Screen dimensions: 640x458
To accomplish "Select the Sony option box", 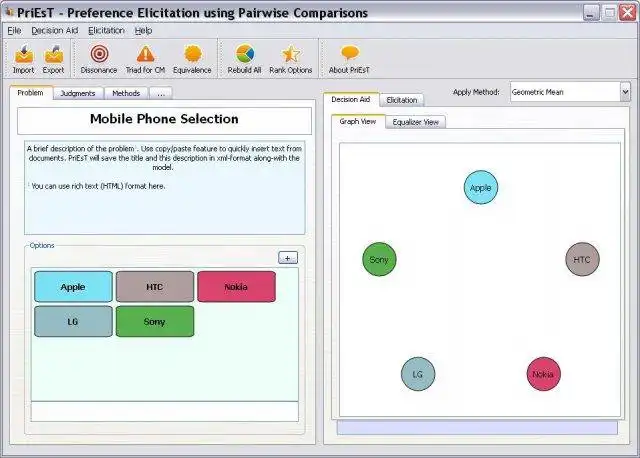I will (x=155, y=322).
